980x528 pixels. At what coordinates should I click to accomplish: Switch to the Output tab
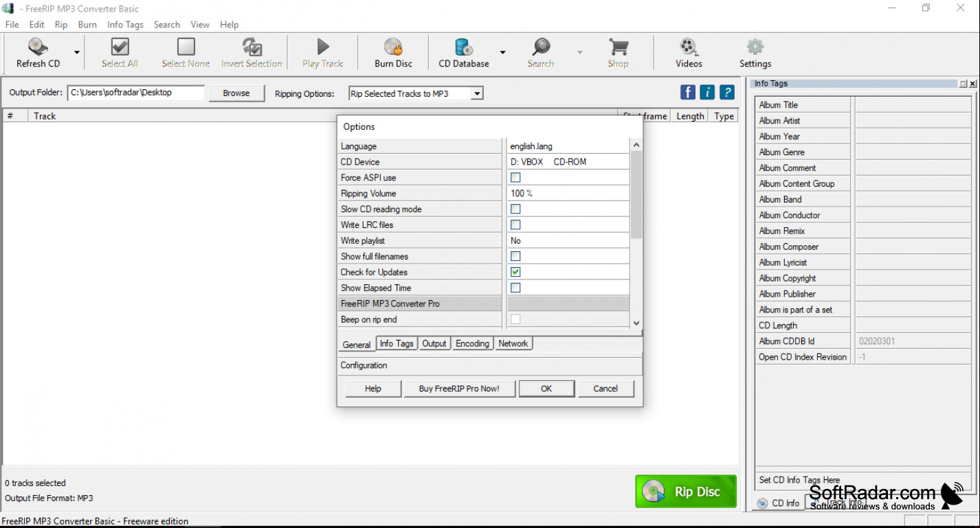tap(434, 343)
